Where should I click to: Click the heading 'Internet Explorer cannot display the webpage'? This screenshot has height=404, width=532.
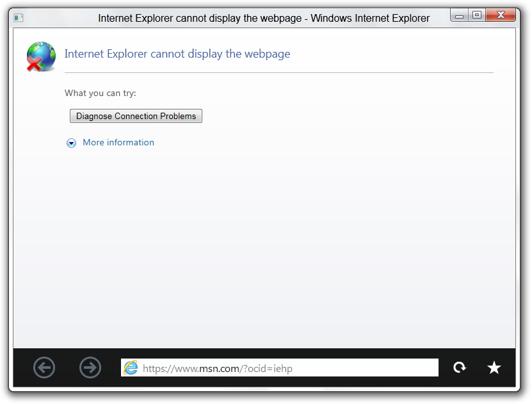coord(177,54)
